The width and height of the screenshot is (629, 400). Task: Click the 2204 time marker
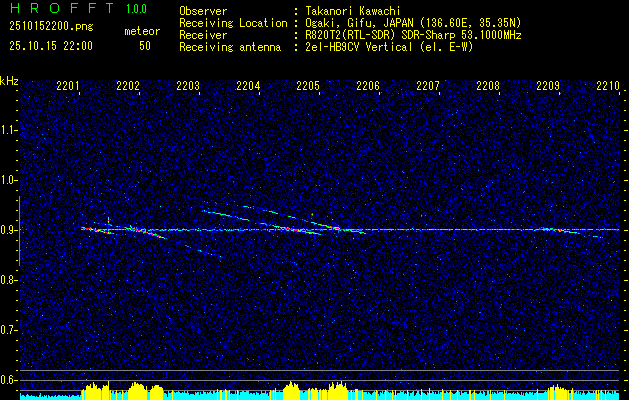[248, 85]
